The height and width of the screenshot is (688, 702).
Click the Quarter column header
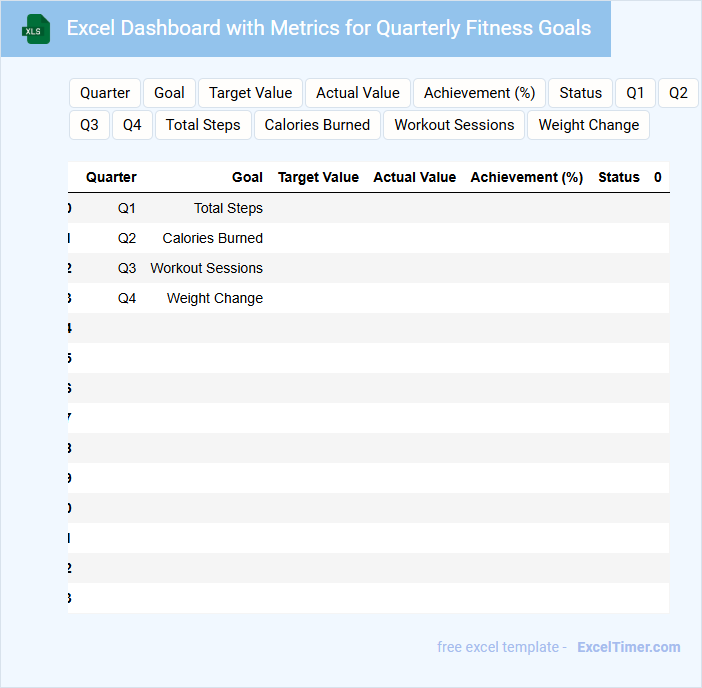(111, 177)
